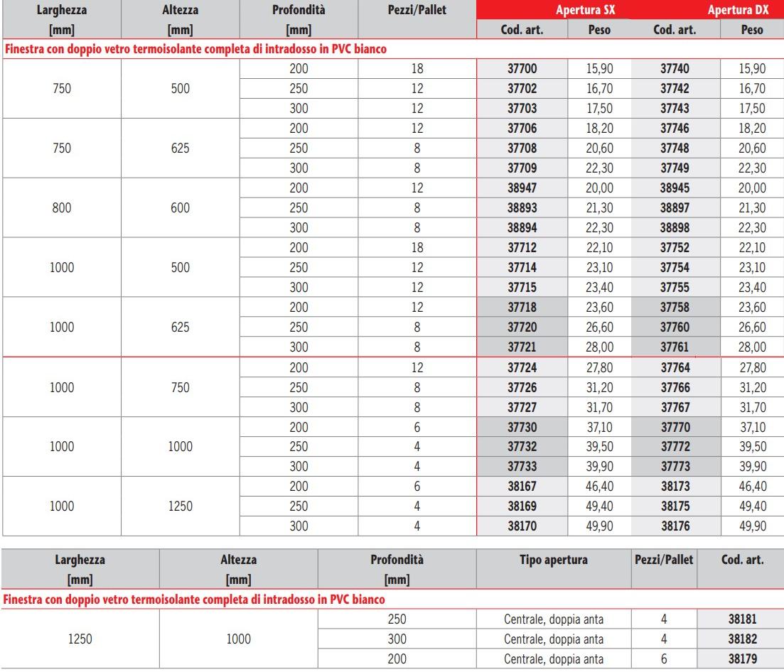The image size is (784, 672).
Task: Click article code 37726
Action: pyautogui.click(x=522, y=387)
